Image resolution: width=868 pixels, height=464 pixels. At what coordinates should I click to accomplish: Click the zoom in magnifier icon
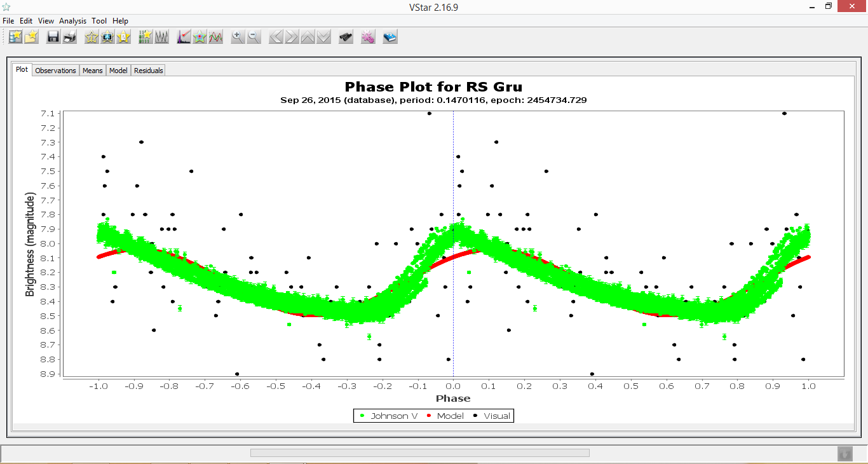click(x=238, y=38)
